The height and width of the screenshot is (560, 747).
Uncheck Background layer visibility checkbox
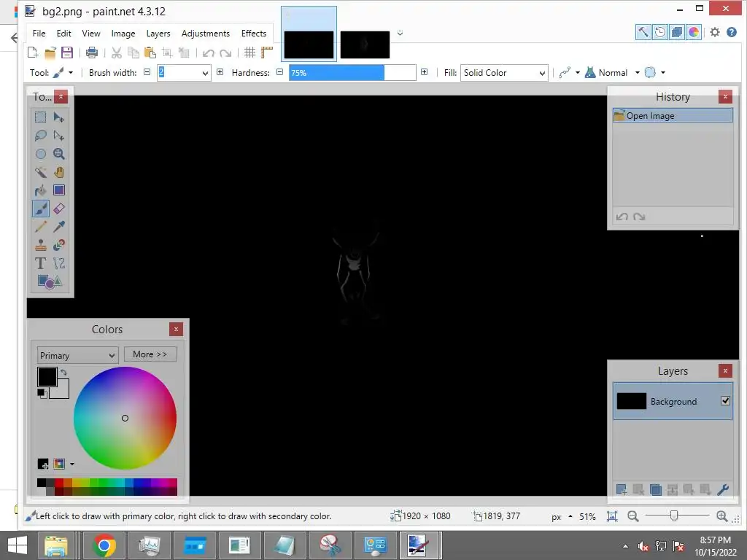click(725, 401)
